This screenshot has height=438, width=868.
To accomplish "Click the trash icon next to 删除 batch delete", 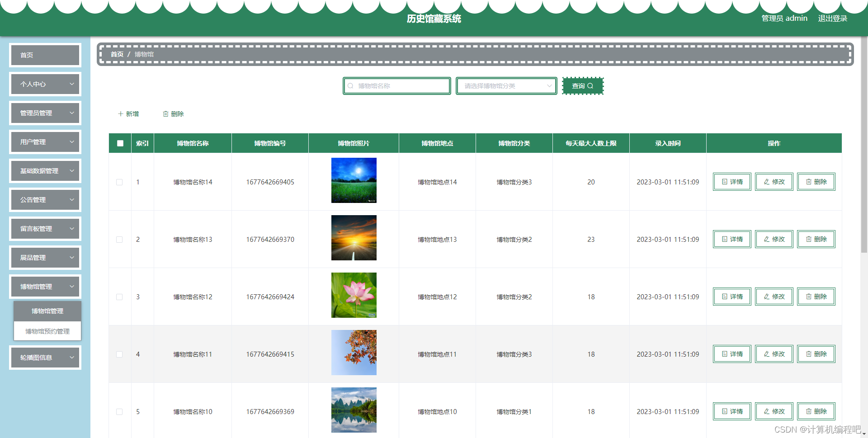I will point(166,113).
